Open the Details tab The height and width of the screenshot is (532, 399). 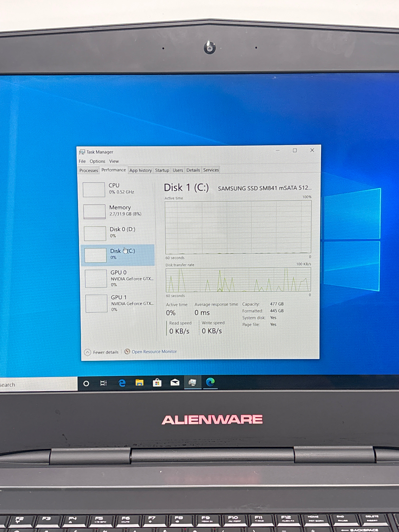[x=193, y=170]
